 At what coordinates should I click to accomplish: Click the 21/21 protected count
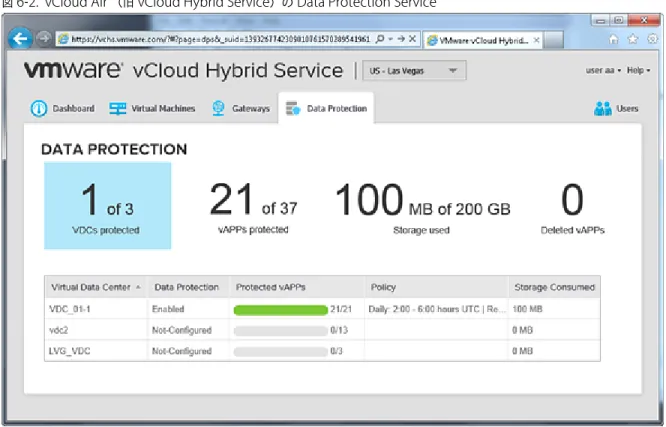pos(341,309)
